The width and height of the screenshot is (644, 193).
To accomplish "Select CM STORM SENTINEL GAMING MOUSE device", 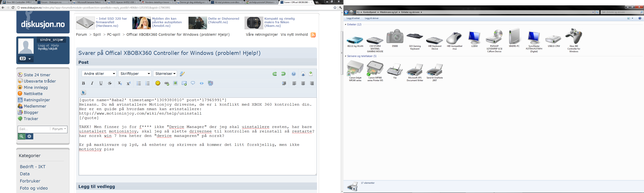I will (375, 44).
